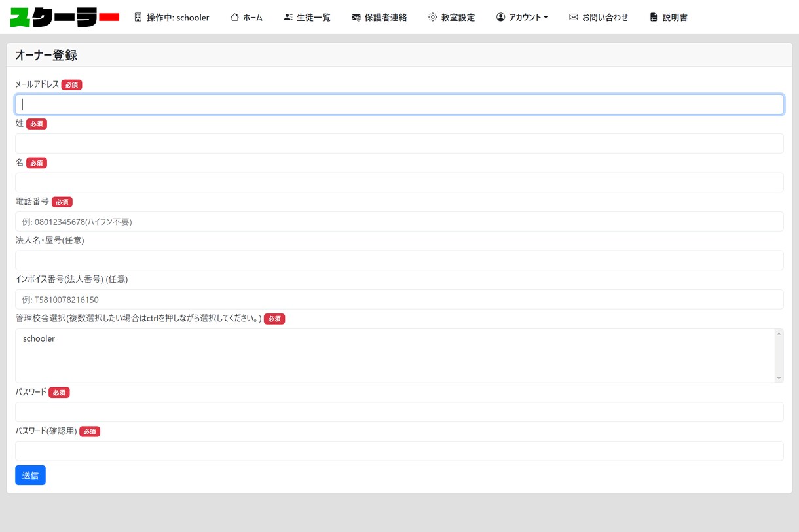This screenshot has height=532, width=799.
Task: Click the school list scrollbar up arrow
Action: click(x=779, y=334)
